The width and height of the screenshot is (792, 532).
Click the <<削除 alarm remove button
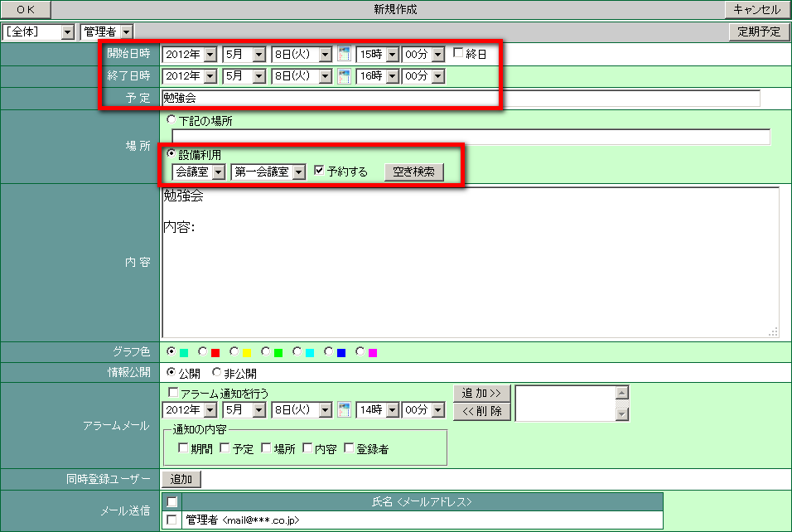coord(481,411)
